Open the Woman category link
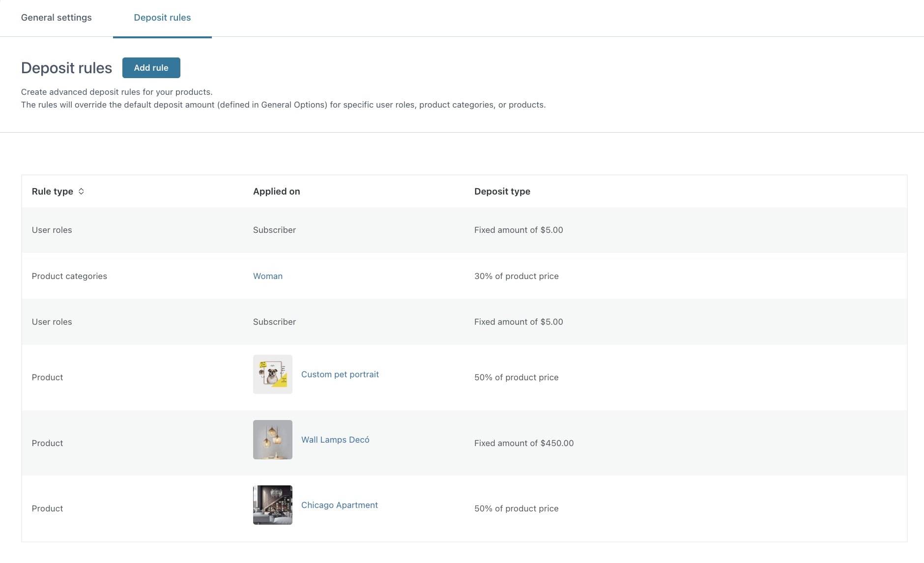The height and width of the screenshot is (563, 924). coord(267,276)
